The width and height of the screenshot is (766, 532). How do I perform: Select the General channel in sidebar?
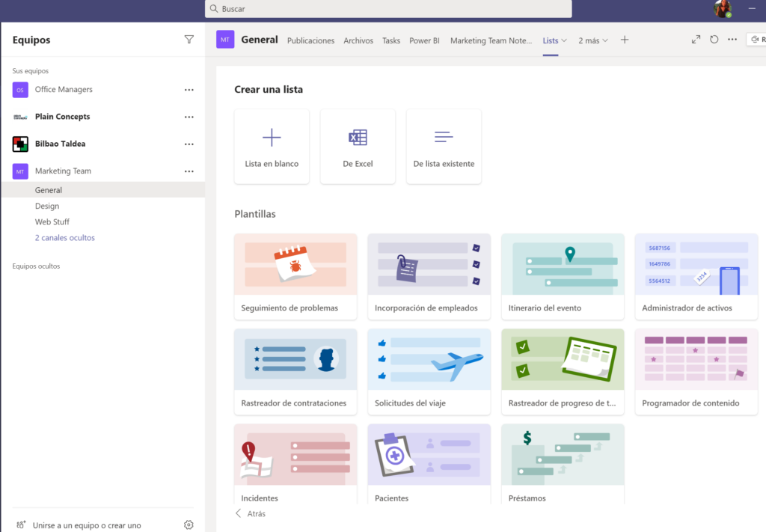click(x=103, y=190)
